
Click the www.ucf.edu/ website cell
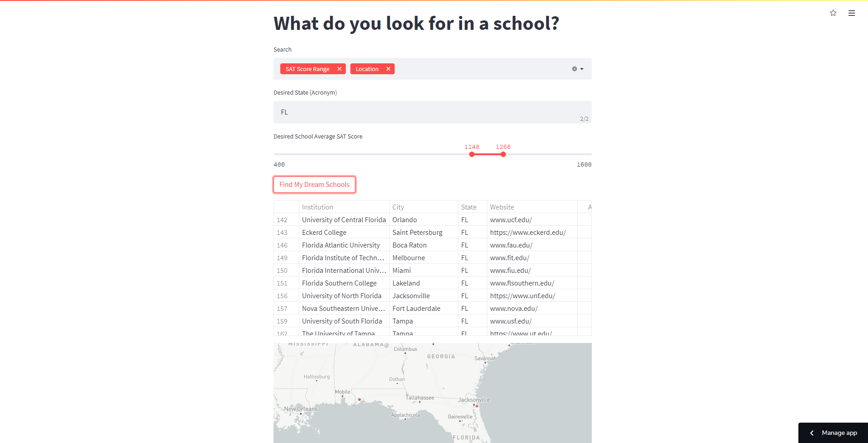tap(532, 219)
